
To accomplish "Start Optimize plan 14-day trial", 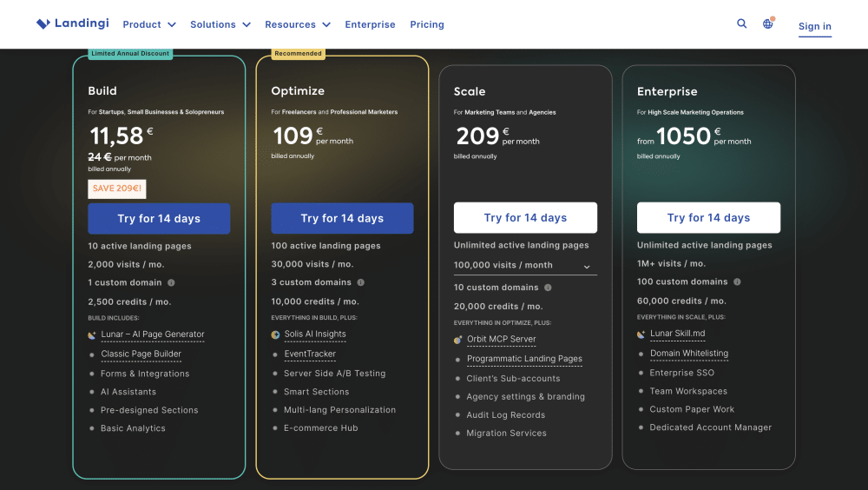I will 342,218.
